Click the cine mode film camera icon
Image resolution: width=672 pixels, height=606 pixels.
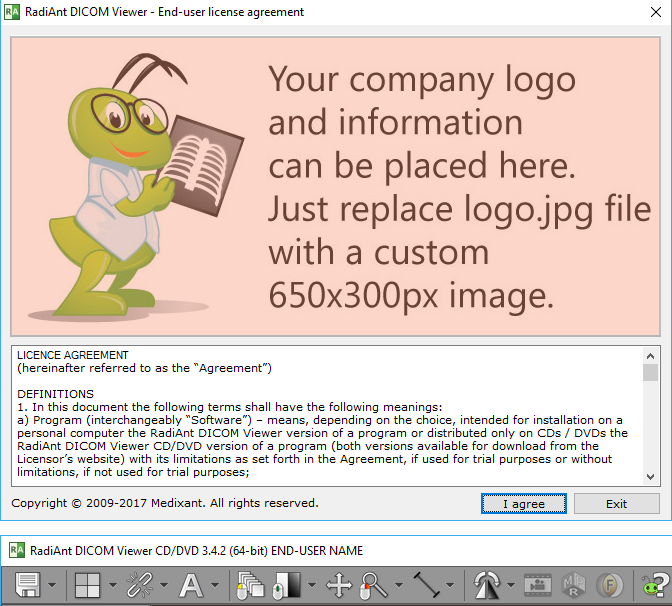pos(537,585)
